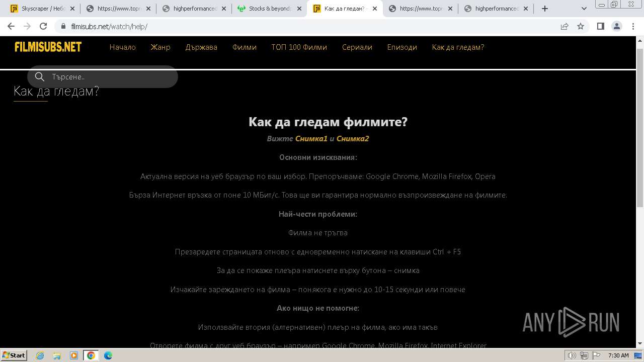Open the Сериали menu item
644x362 pixels.
[357, 47]
